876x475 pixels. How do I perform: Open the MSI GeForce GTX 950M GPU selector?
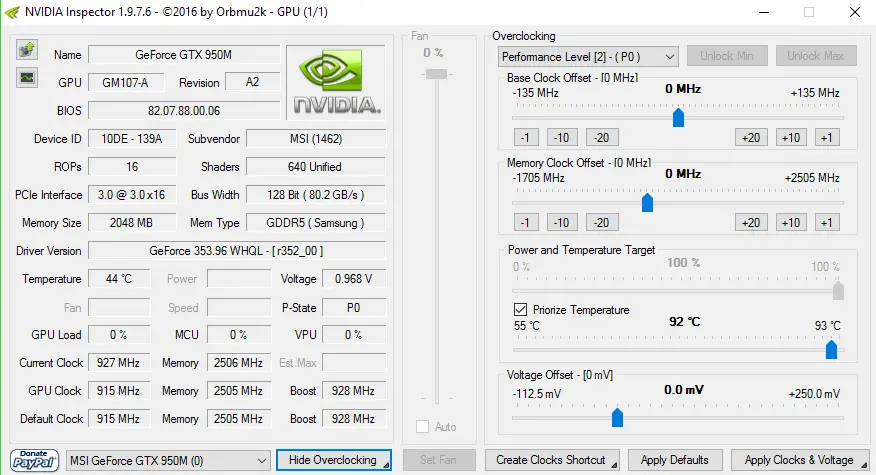click(x=168, y=460)
